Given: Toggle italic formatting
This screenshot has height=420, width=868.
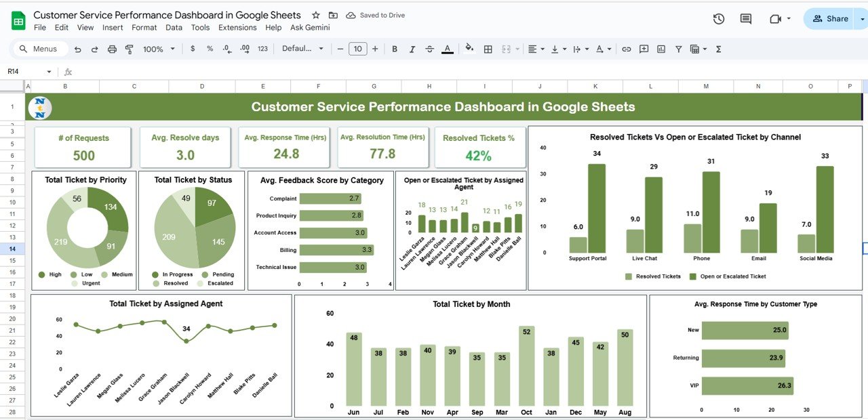Looking at the screenshot, I should (412, 49).
